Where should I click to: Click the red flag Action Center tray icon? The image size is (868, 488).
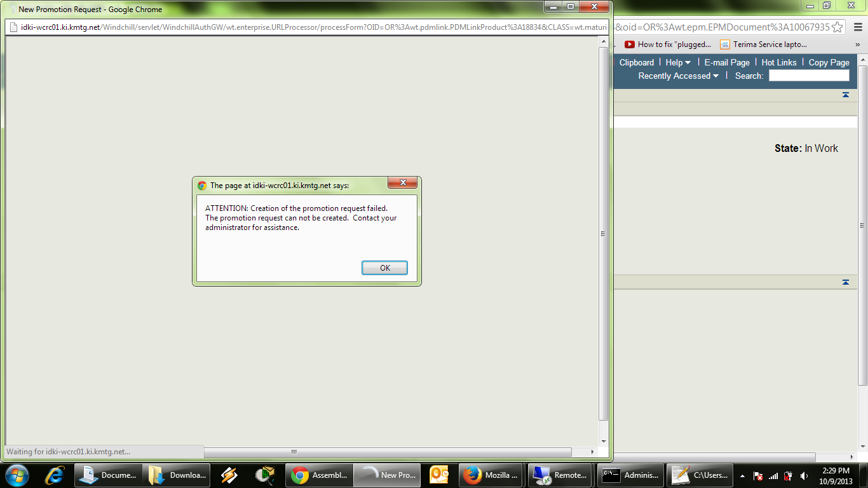tap(758, 475)
